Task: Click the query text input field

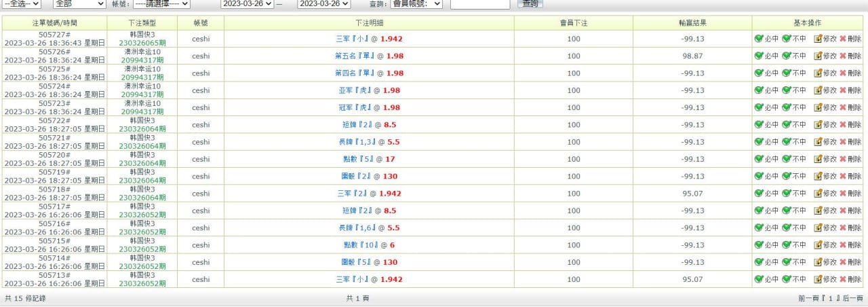Action: (x=479, y=3)
